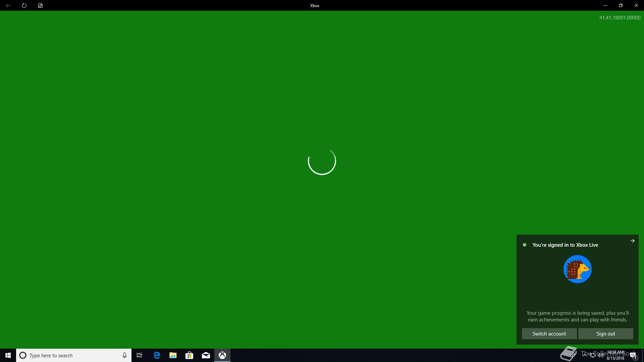Launch Microsoft Edge from the taskbar
Viewport: 644px width, 362px height.
tap(157, 355)
